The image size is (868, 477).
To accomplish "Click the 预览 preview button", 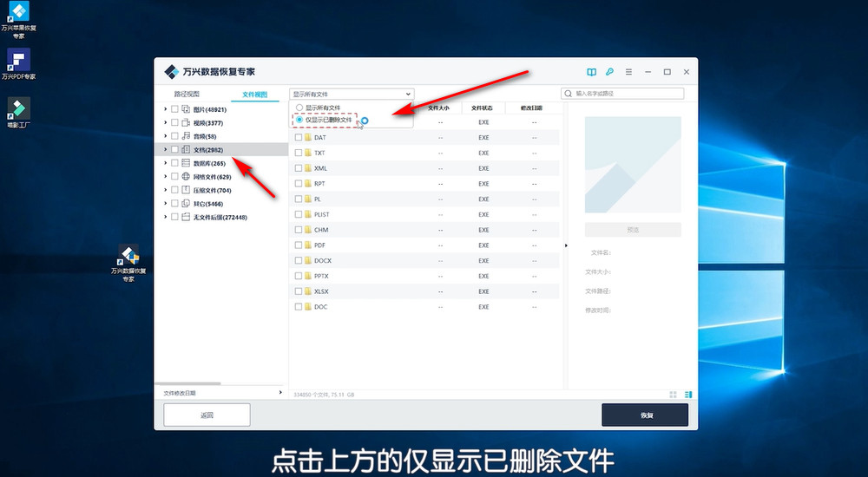I will click(x=633, y=230).
